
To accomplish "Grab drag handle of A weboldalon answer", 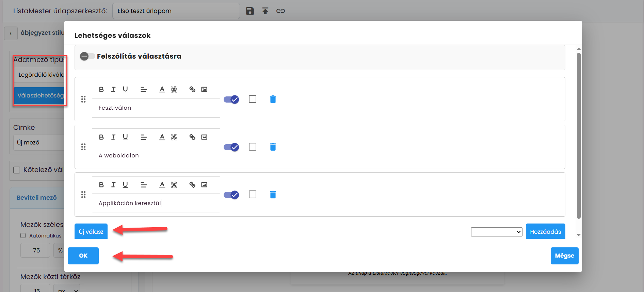I will (83, 147).
